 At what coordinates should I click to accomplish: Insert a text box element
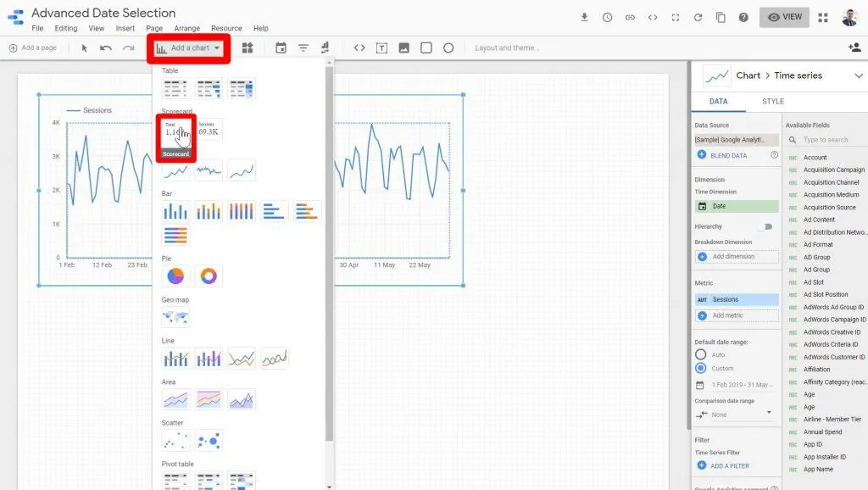[381, 48]
